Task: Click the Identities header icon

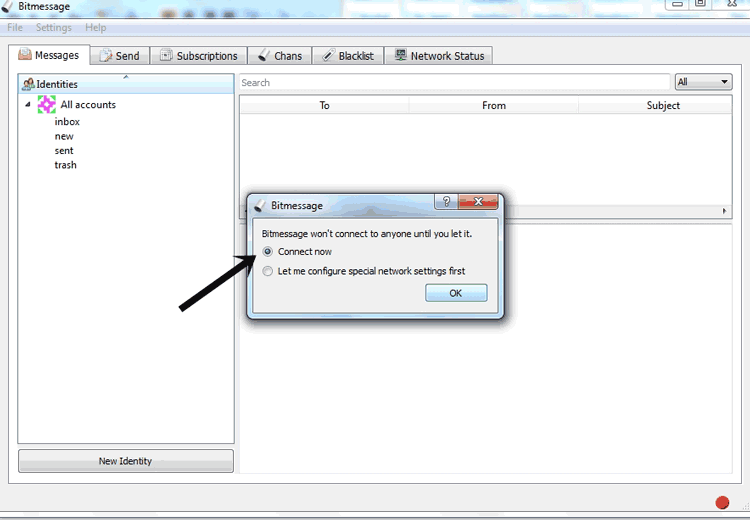Action: 28,84
